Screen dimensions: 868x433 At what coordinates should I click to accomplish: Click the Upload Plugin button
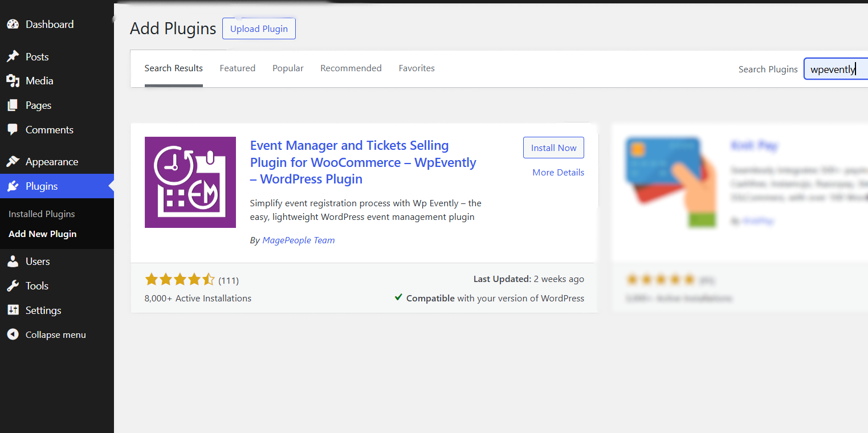259,28
